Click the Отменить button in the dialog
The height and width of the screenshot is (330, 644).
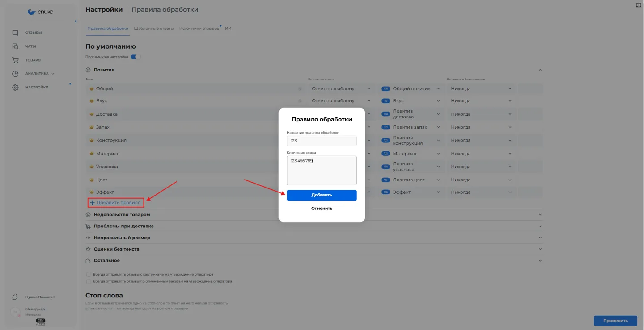tap(322, 208)
